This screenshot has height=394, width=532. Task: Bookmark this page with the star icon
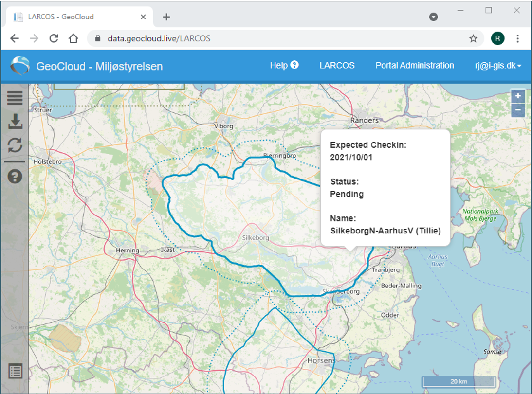(x=473, y=38)
